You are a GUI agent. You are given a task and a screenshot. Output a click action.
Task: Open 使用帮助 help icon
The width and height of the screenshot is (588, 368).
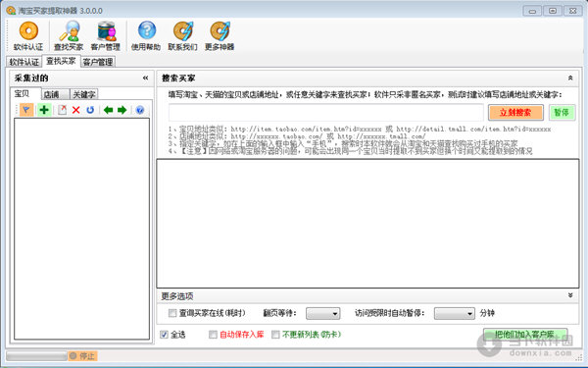[x=146, y=36]
